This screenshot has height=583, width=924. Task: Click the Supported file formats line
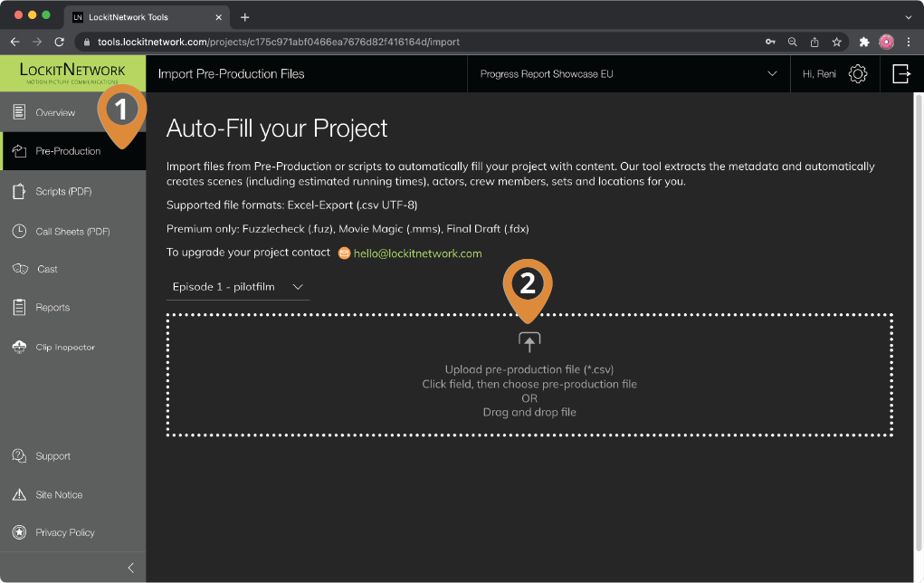pos(291,205)
